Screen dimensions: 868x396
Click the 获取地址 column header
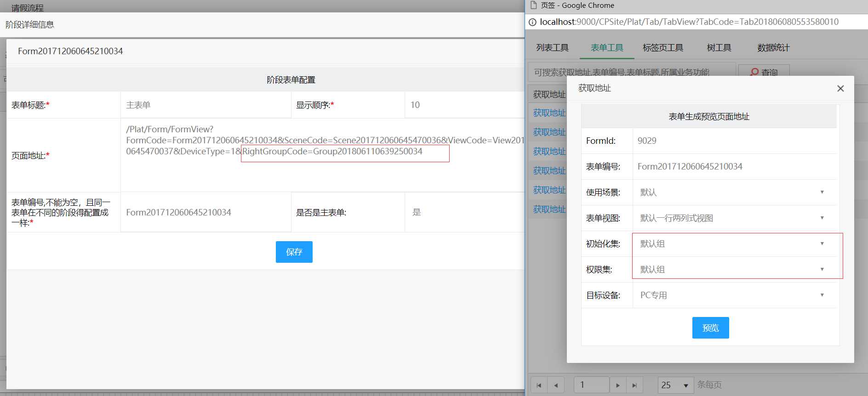[549, 95]
